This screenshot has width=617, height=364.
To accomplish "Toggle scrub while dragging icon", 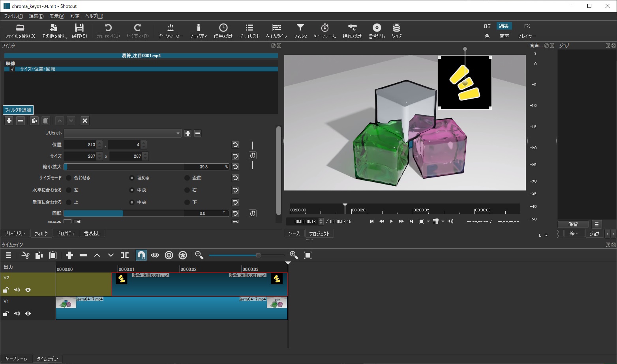I will 155,255.
